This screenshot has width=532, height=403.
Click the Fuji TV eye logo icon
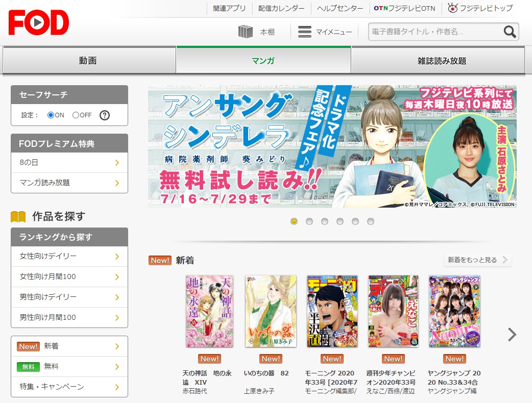[x=452, y=8]
